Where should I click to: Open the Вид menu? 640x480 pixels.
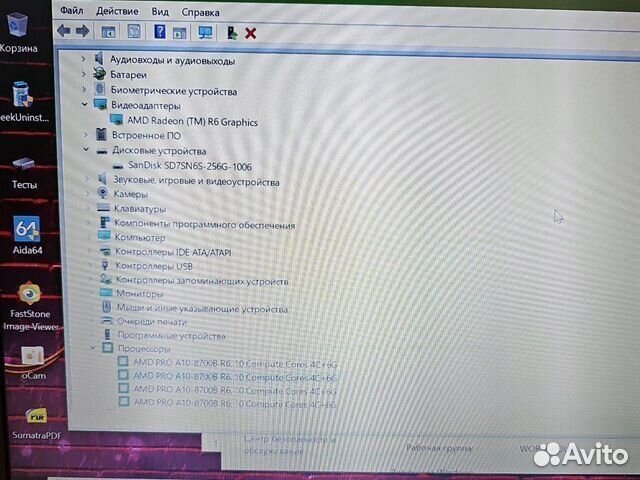coord(160,12)
